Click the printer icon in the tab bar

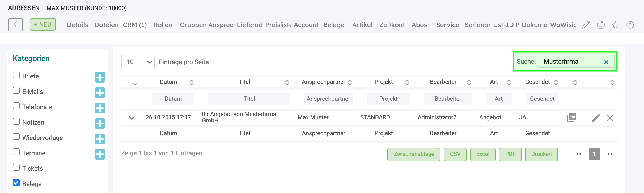(601, 25)
